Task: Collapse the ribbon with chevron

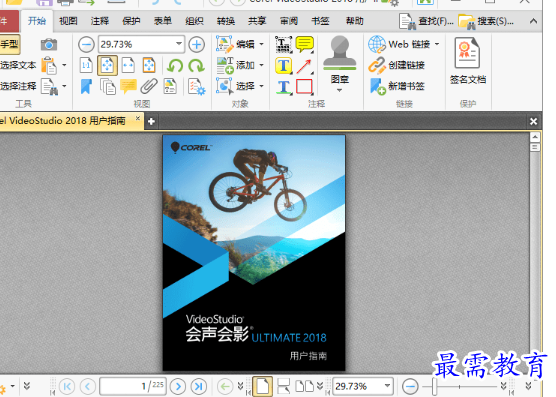Action: [533, 21]
